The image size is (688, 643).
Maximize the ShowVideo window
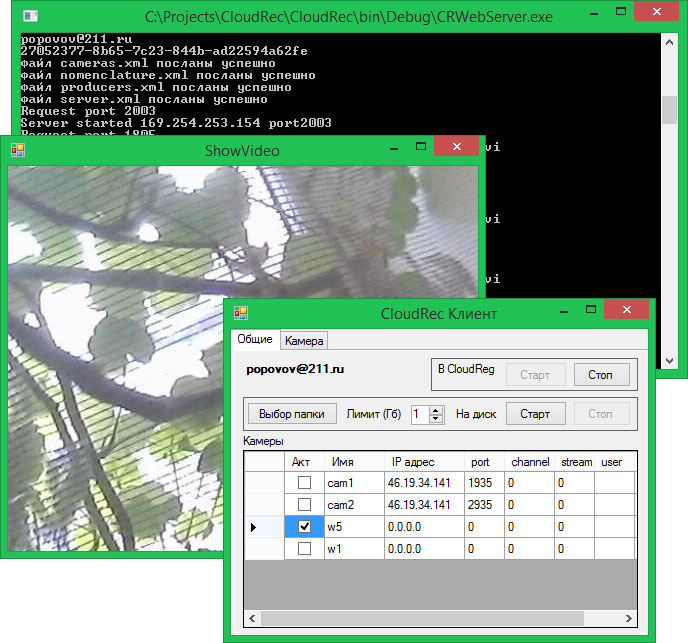tap(421, 147)
